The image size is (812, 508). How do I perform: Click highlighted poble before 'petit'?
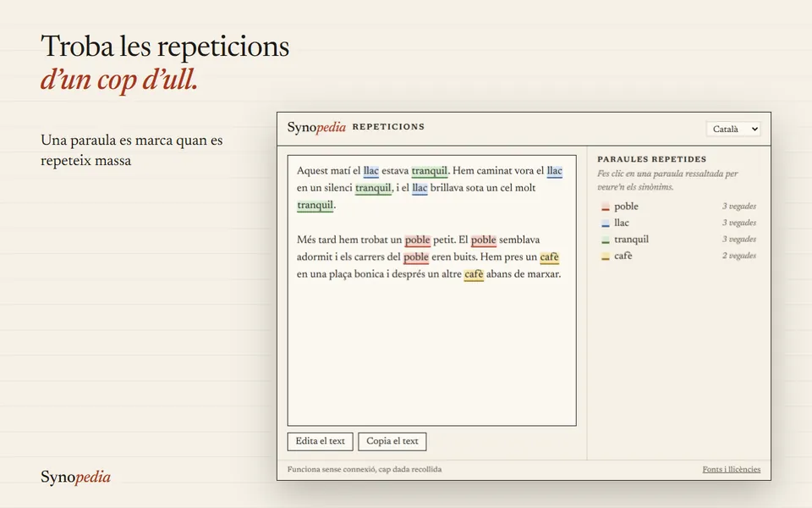(x=417, y=240)
